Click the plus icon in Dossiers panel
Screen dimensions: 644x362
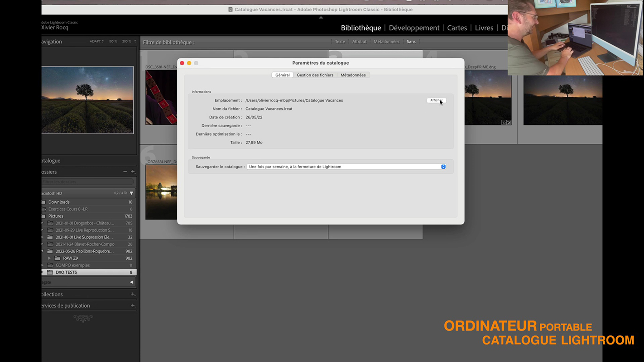coord(133,172)
